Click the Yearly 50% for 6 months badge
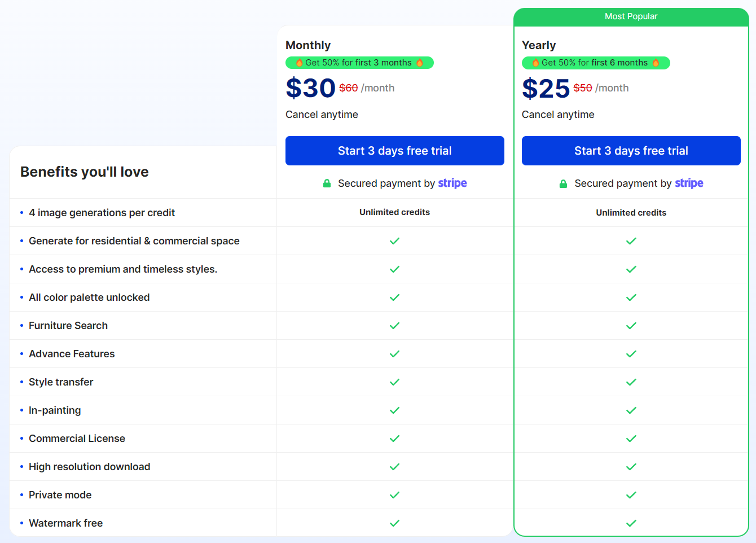Viewport: 756px width, 543px height. click(596, 63)
